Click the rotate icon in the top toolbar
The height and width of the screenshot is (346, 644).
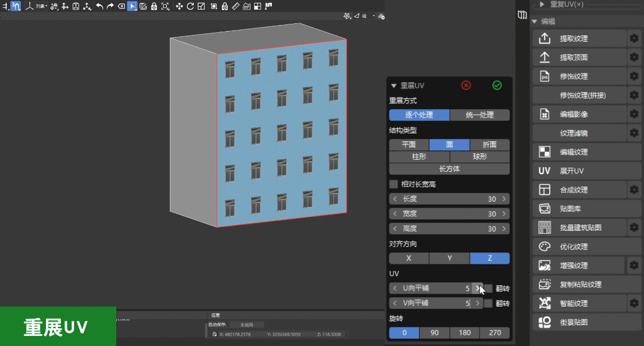point(190,6)
